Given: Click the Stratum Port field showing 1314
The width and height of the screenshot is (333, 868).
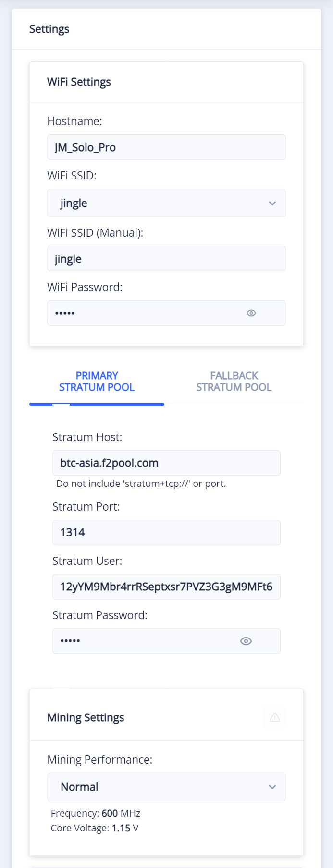Looking at the screenshot, I should (166, 532).
